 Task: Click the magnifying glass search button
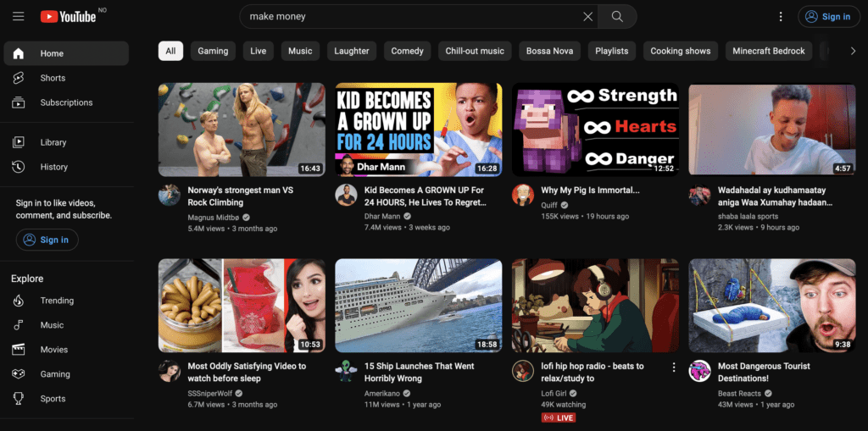[617, 17]
